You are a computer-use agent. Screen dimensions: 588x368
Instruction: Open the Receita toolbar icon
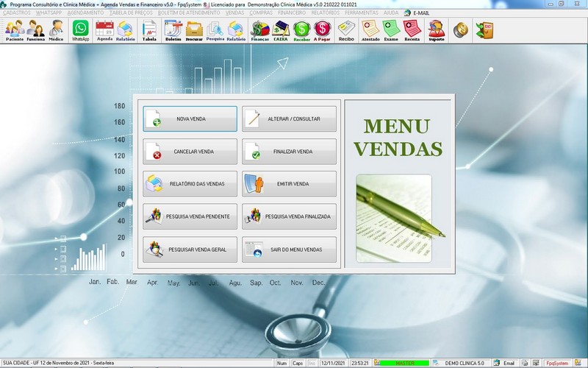point(412,30)
